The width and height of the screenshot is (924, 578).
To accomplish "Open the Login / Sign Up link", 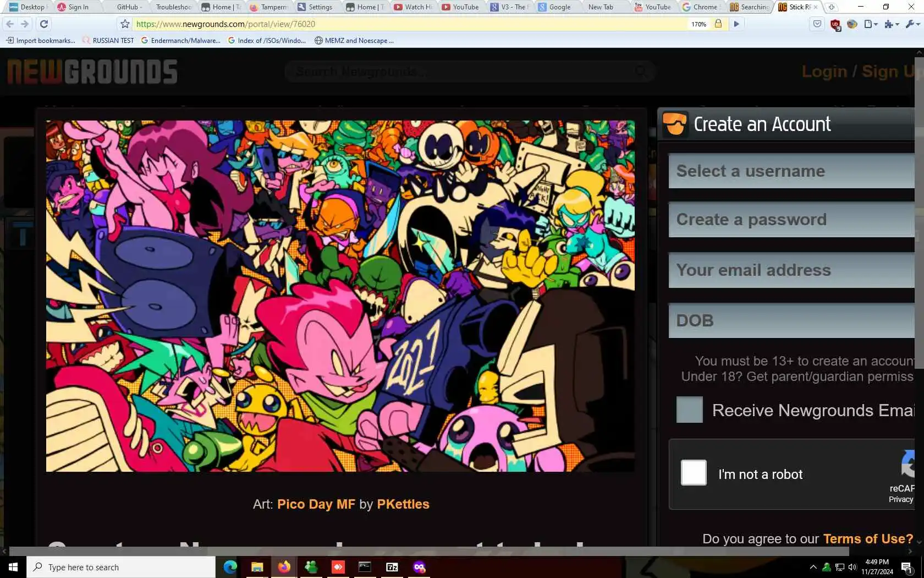I will pyautogui.click(x=859, y=72).
